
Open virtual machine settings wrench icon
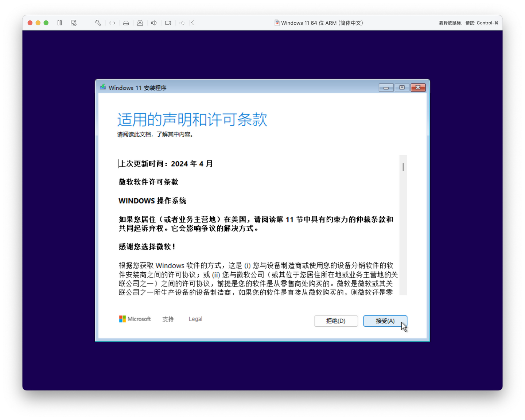click(98, 23)
